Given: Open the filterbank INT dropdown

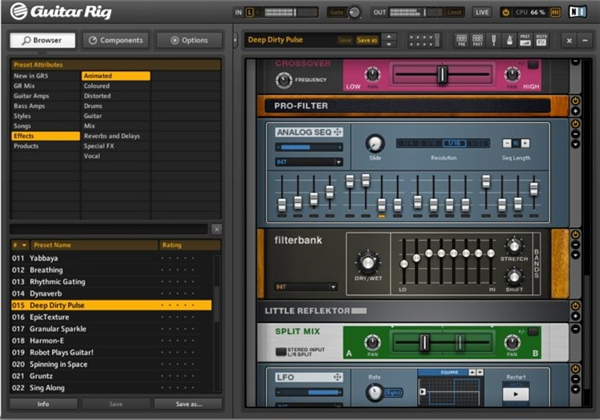Looking at the screenshot, I should (306, 287).
